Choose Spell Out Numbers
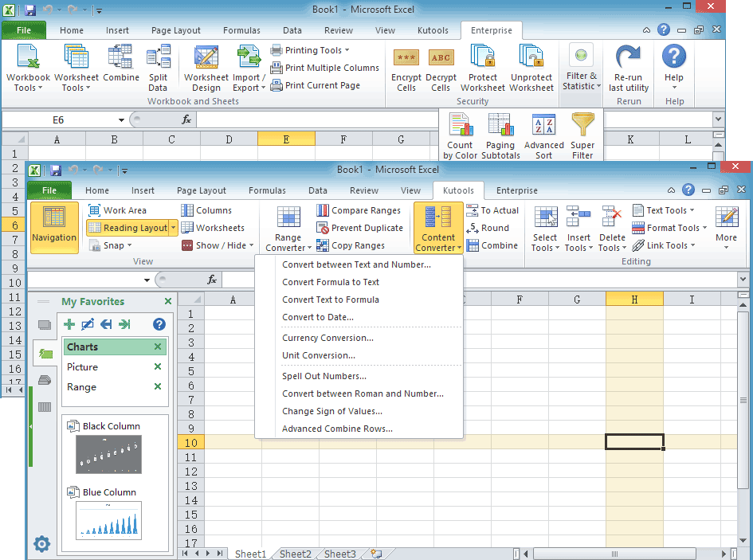Screen dimensions: 753x560 coord(324,376)
